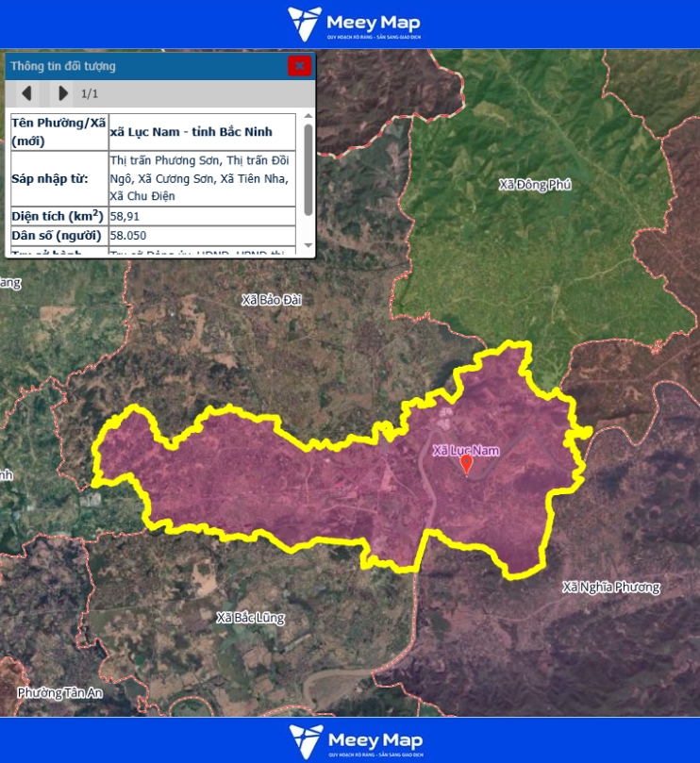The height and width of the screenshot is (763, 700).
Task: Go to previous object with left arrow
Action: 26,93
